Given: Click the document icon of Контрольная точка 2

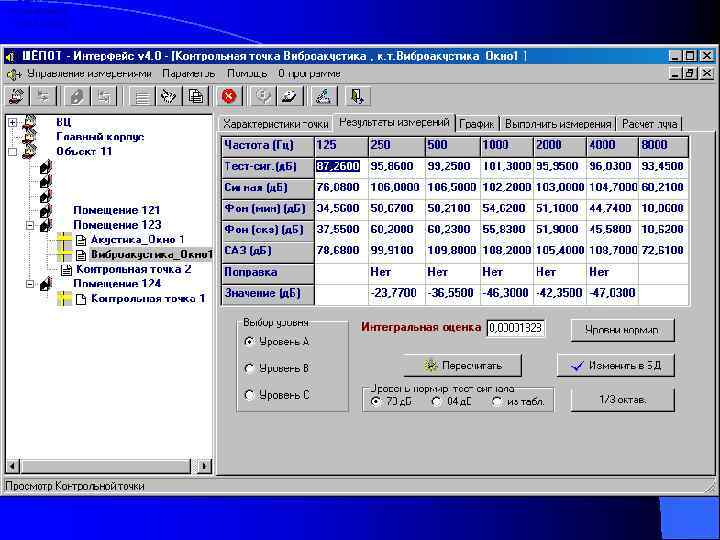Looking at the screenshot, I should tap(66, 269).
